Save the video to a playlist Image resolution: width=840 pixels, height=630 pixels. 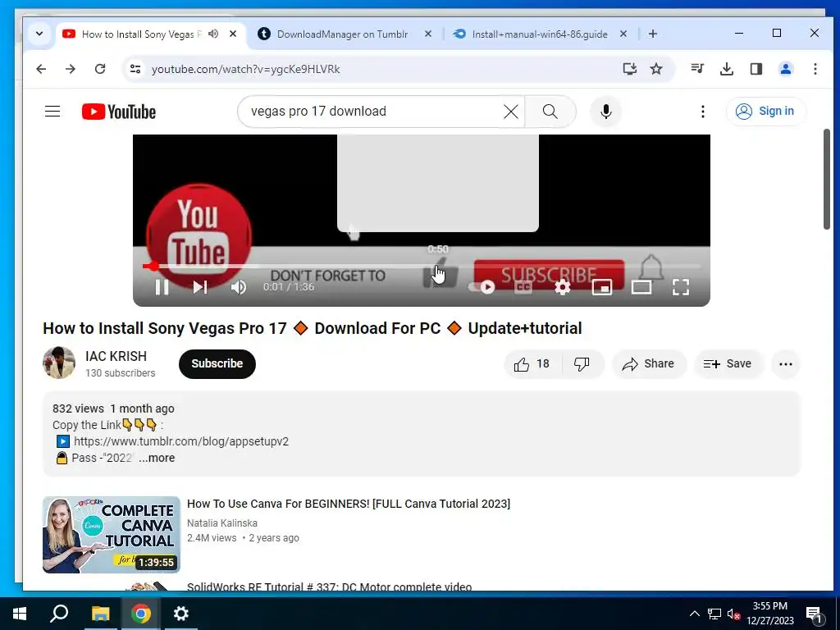pyautogui.click(x=728, y=364)
